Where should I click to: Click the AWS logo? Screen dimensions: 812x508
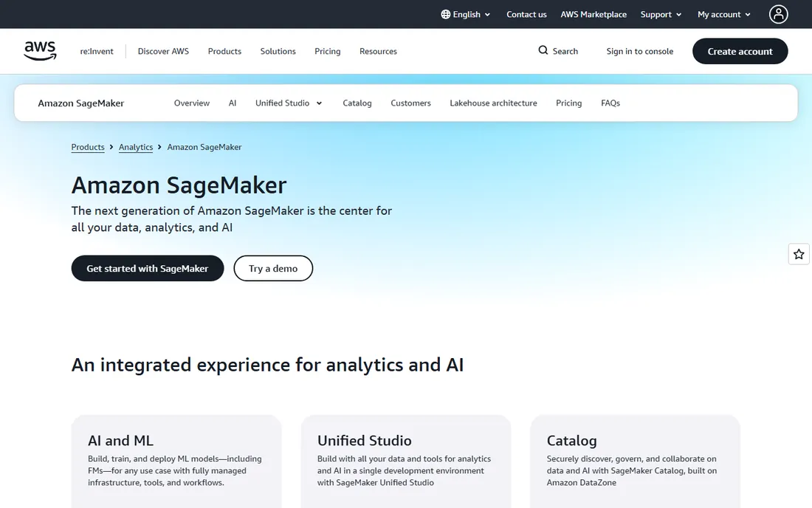40,51
